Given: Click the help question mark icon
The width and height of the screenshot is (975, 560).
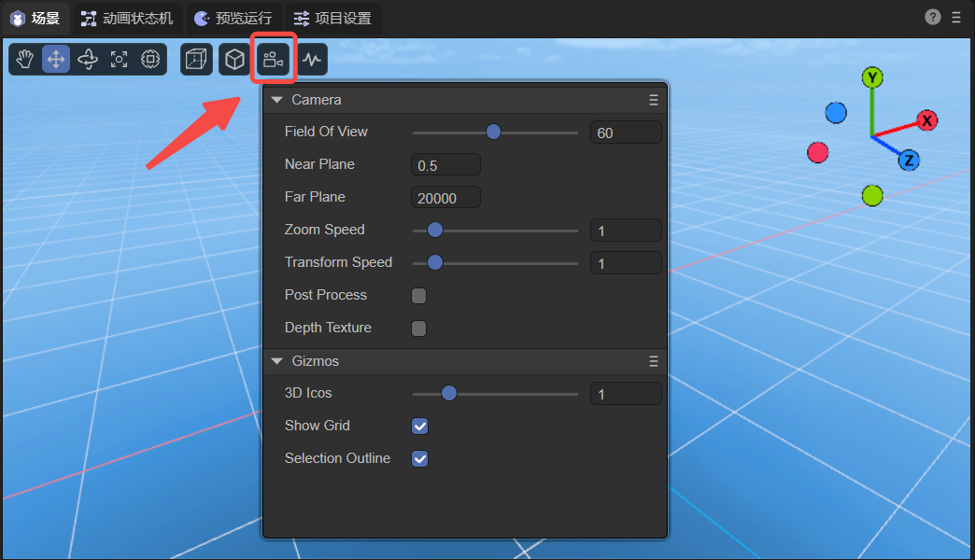Looking at the screenshot, I should pyautogui.click(x=932, y=17).
